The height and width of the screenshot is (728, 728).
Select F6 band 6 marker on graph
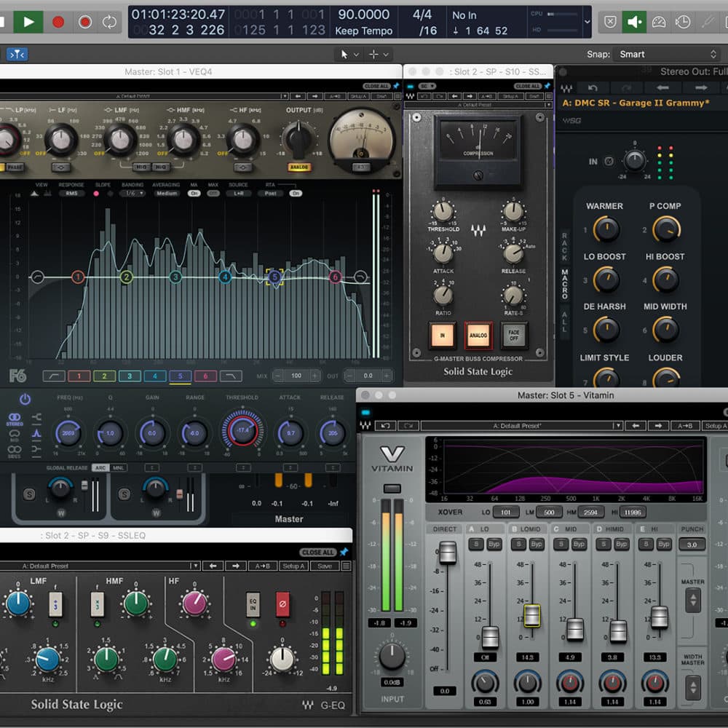coord(335,277)
